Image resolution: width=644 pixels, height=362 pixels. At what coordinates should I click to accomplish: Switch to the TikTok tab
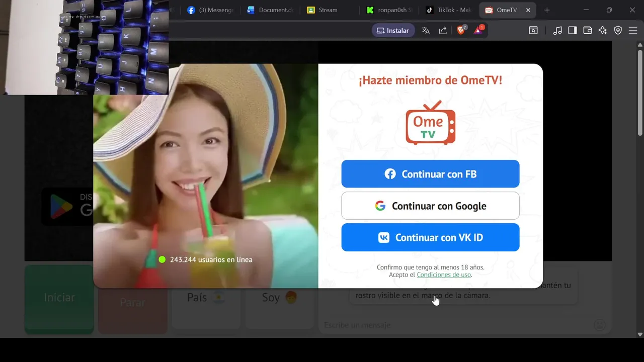[x=448, y=10]
